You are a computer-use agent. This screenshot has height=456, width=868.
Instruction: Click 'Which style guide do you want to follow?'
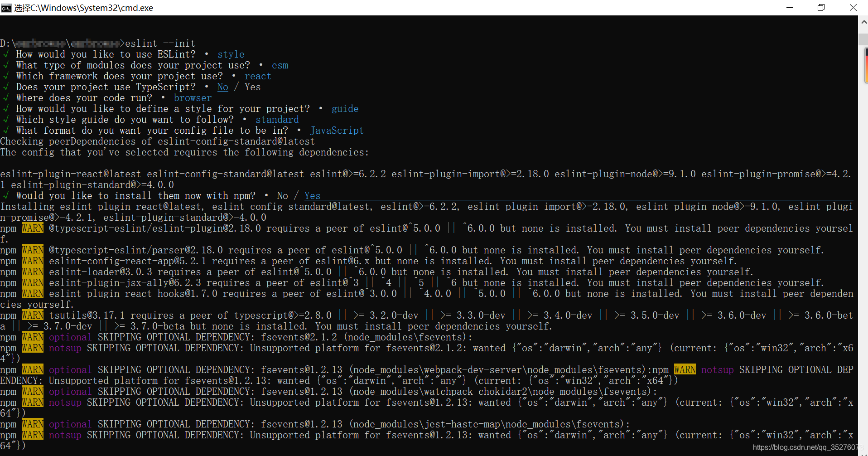pyautogui.click(x=125, y=120)
